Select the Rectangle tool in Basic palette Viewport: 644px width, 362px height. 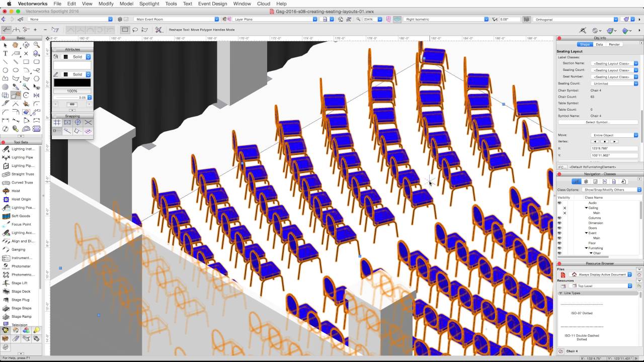pos(26,62)
